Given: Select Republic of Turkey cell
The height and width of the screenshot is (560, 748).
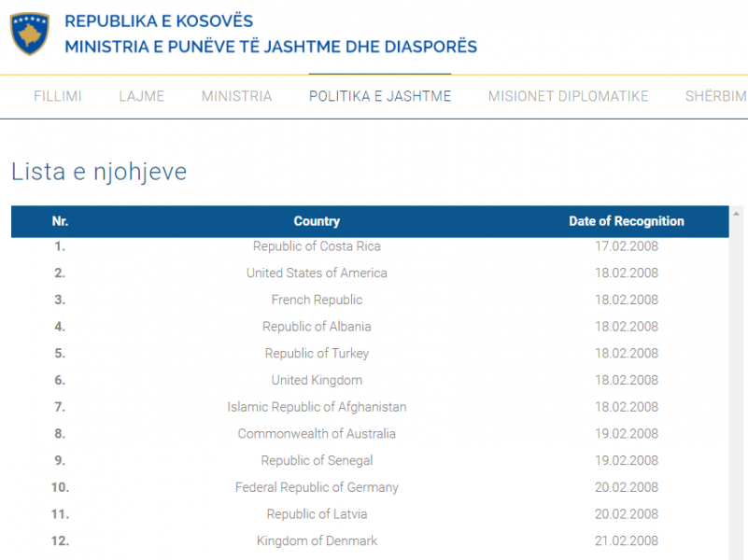Looking at the screenshot, I should point(317,353).
